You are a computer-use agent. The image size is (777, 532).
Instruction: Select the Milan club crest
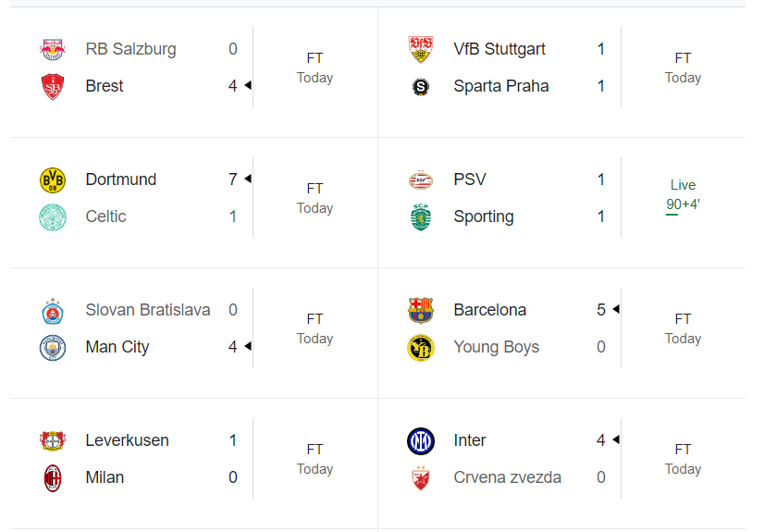click(53, 477)
